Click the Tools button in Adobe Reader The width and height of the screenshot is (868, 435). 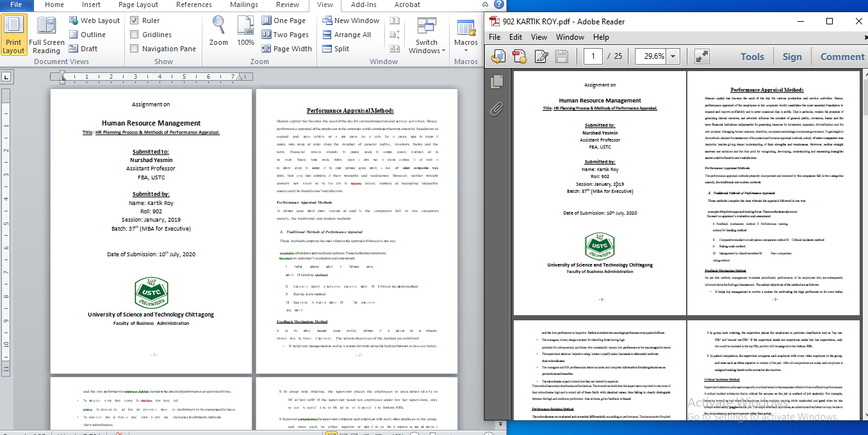752,56
